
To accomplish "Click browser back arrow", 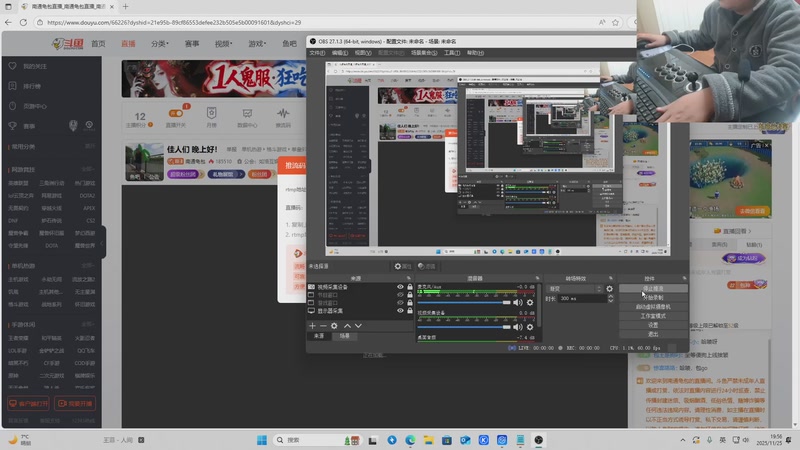I will point(8,22).
